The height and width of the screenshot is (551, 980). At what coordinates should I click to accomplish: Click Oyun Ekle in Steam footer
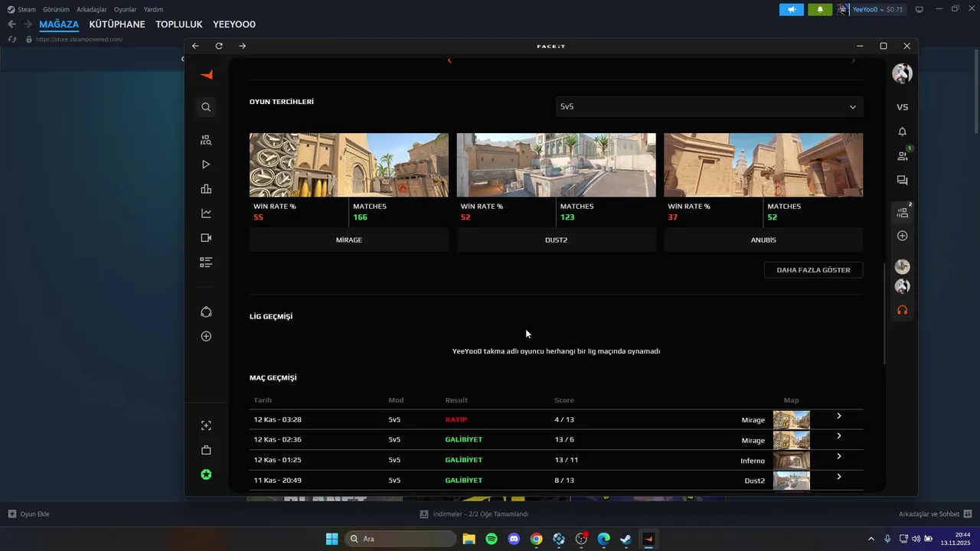coord(28,514)
